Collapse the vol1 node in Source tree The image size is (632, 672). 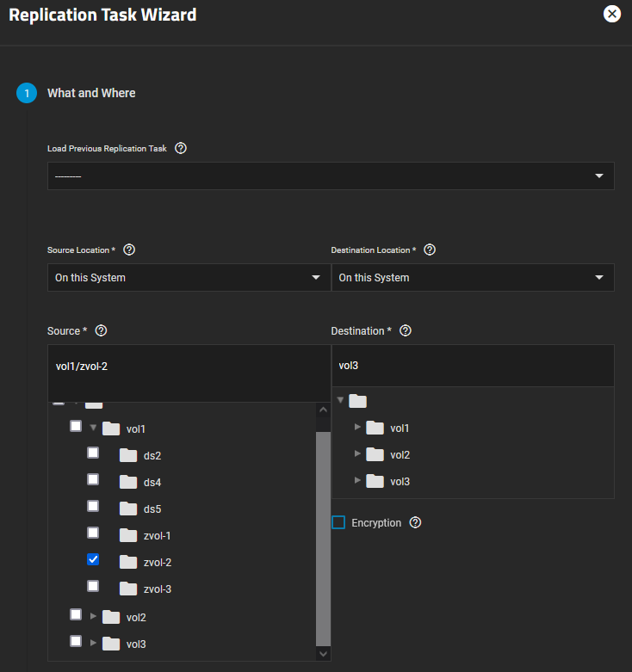pyautogui.click(x=93, y=428)
